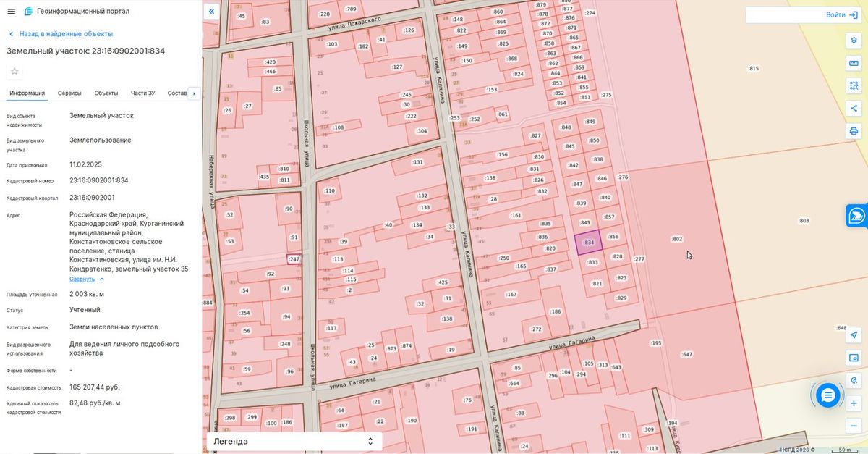Collapse the left info panel
Screen dimensions: 868x454
coord(210,11)
